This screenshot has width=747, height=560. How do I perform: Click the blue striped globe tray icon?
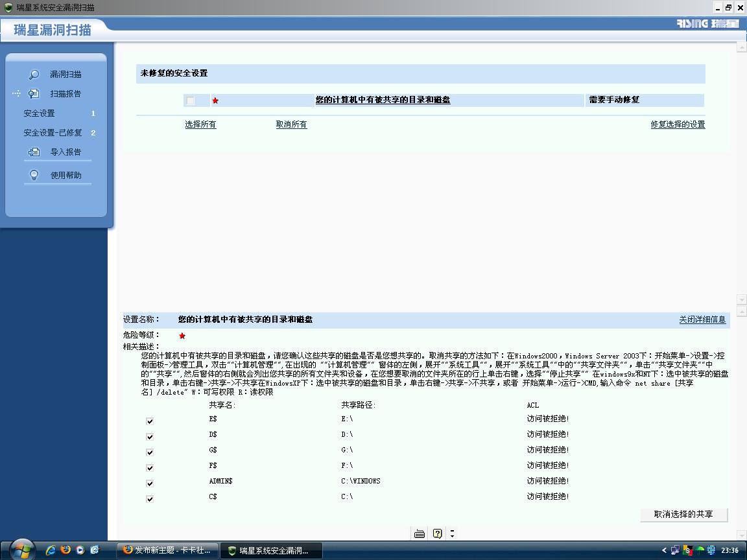coord(711,550)
